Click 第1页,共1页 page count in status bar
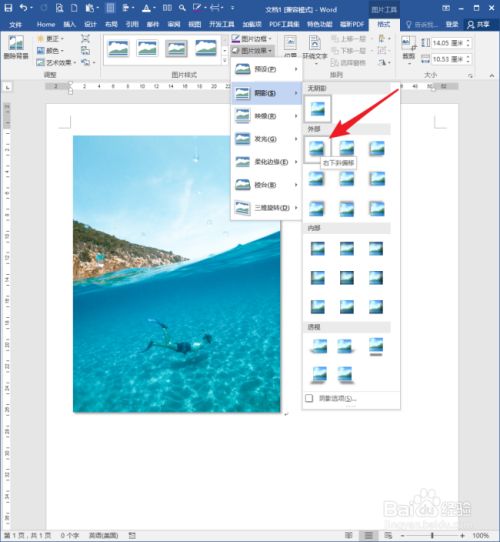 coord(28,535)
